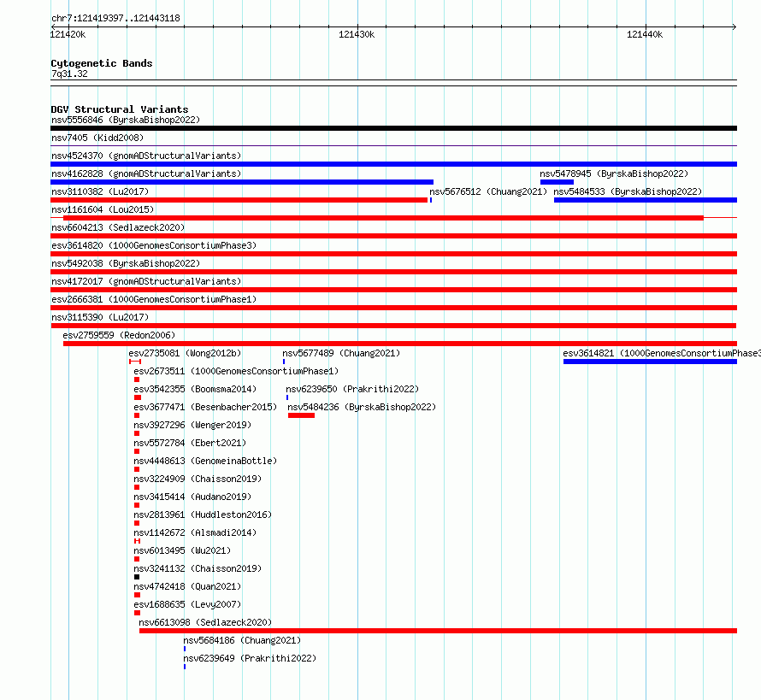Click nsv1142672 (Alsmadi2014) label
Screen dimensions: 761x700
[x=195, y=532]
